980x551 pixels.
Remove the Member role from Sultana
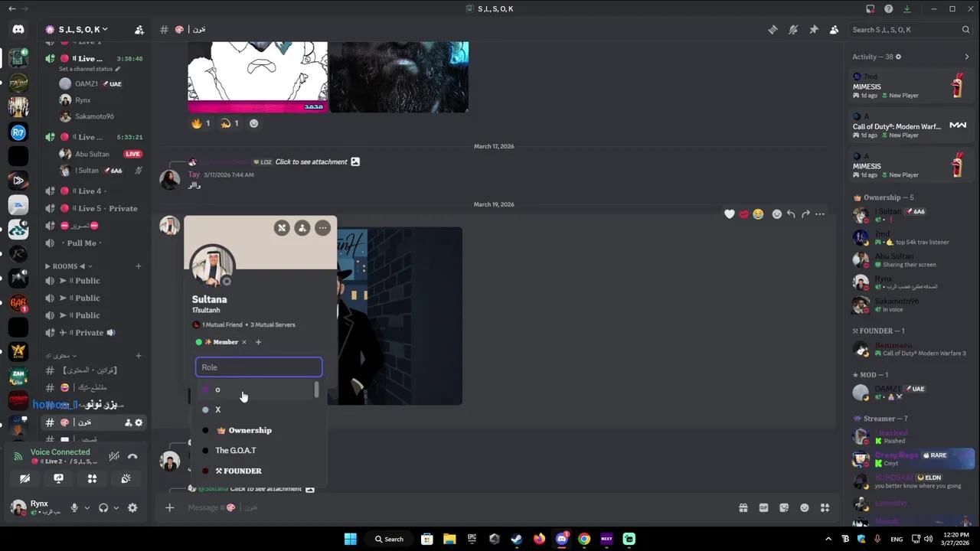coord(244,342)
